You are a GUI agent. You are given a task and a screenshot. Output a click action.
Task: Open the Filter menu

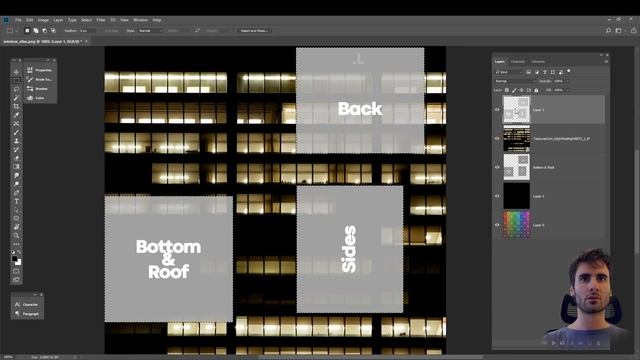click(x=101, y=20)
